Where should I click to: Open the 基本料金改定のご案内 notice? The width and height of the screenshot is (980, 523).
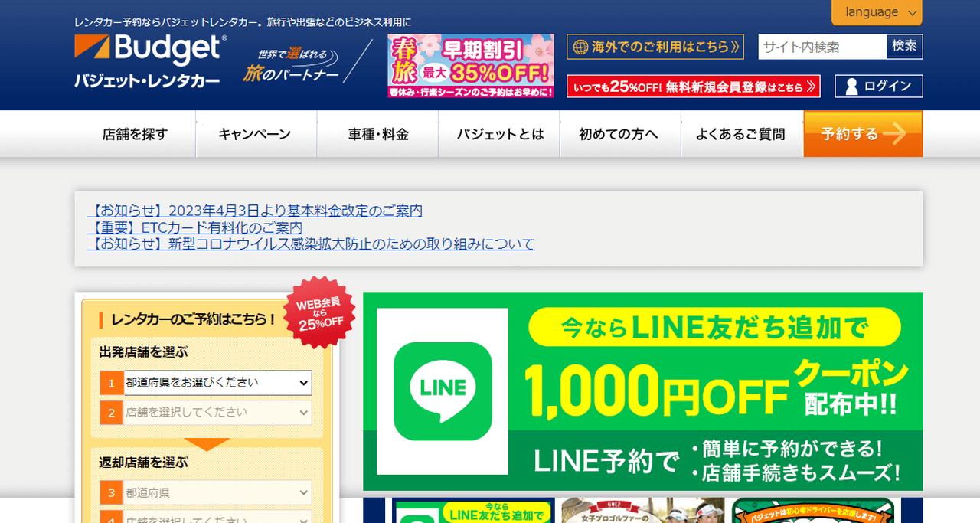(x=254, y=211)
